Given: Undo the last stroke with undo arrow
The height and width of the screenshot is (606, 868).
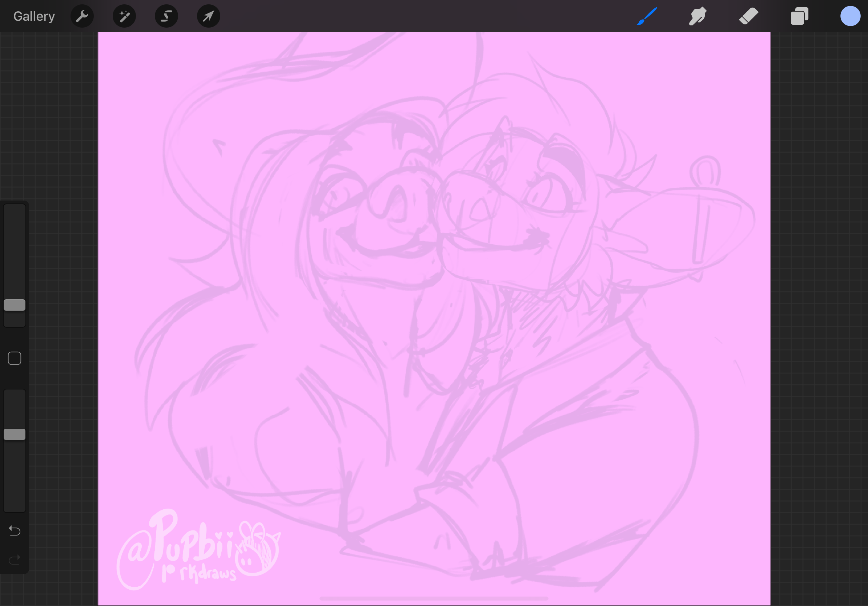Looking at the screenshot, I should [x=15, y=531].
